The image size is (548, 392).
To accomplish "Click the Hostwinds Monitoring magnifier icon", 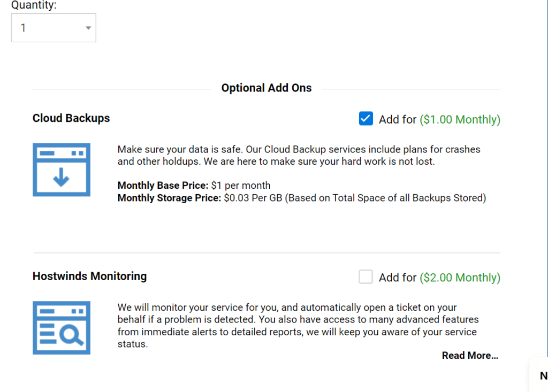I will [62, 328].
